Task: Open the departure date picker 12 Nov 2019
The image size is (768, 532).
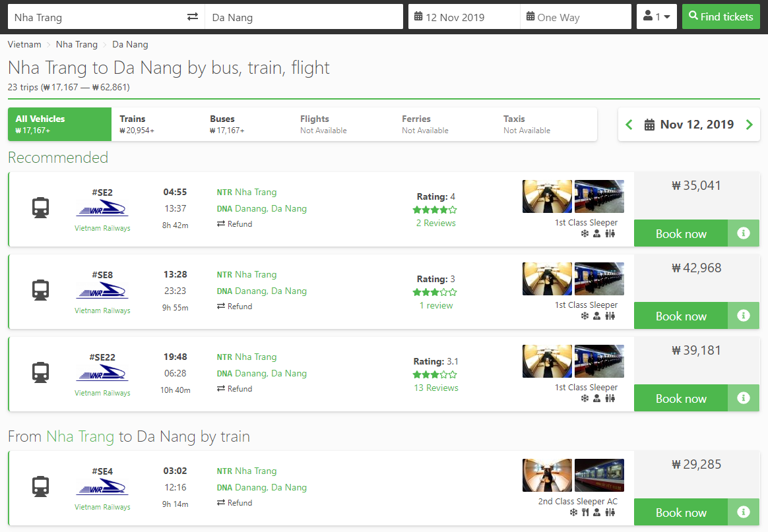Action: (x=464, y=17)
